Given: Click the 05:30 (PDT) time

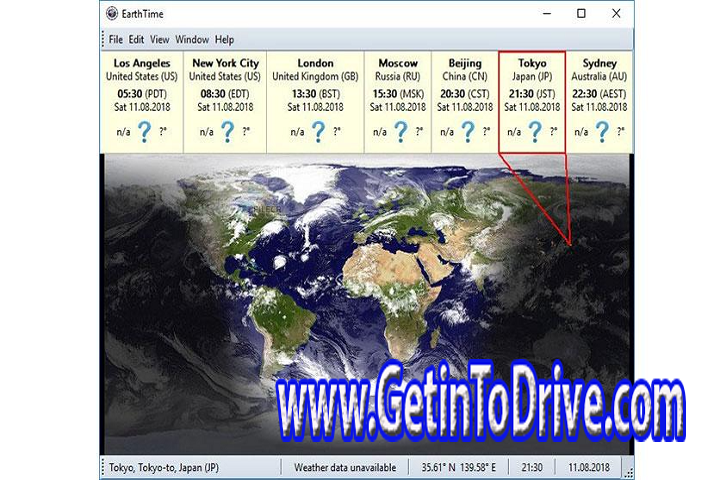Looking at the screenshot, I should [142, 94].
